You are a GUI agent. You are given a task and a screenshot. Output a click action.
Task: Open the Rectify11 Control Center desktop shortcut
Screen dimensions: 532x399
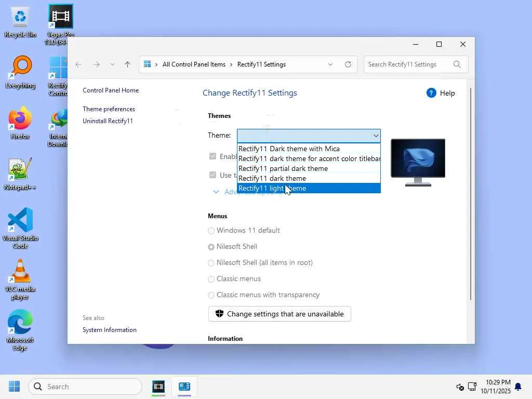[x=58, y=76]
